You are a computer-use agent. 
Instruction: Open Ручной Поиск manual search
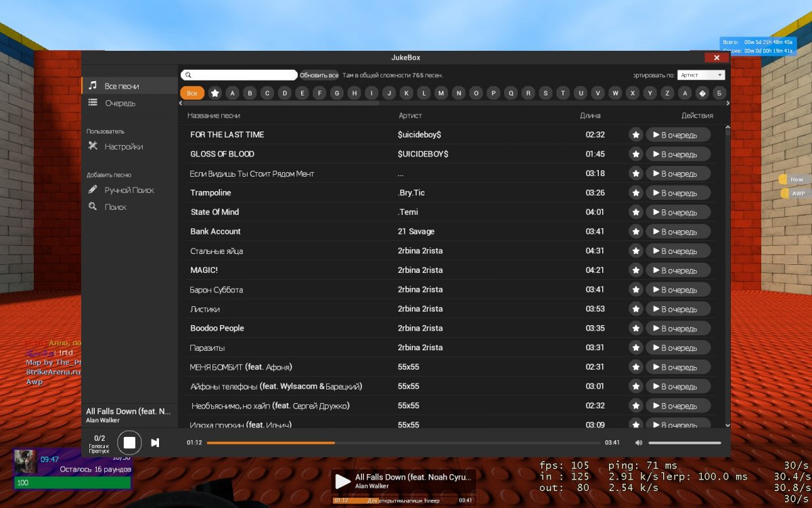click(129, 190)
